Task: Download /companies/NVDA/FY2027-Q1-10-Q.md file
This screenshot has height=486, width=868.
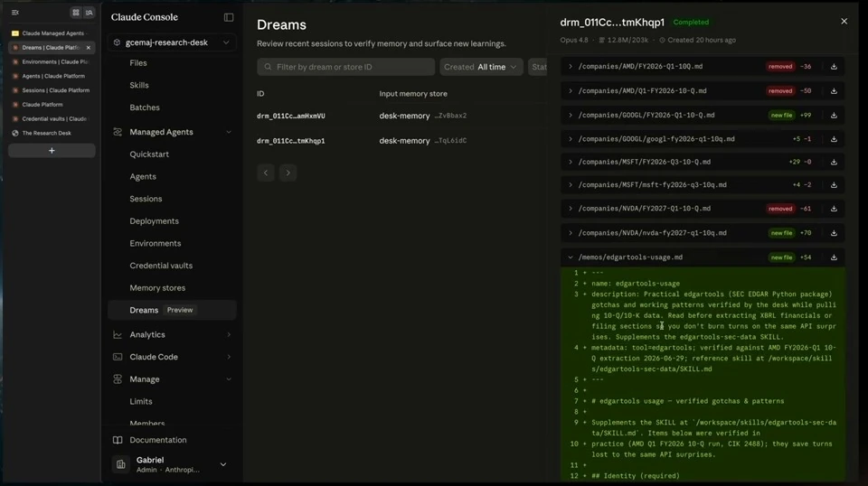Action: 834,209
